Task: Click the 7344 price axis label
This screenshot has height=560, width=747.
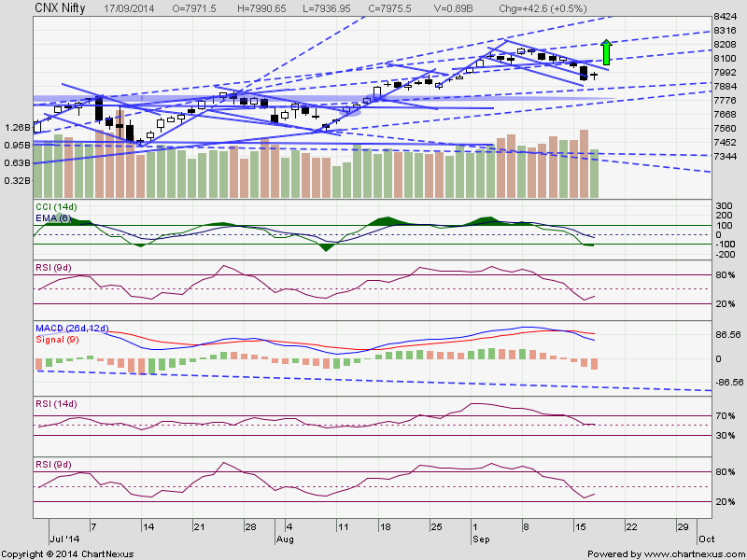Action: [x=725, y=156]
